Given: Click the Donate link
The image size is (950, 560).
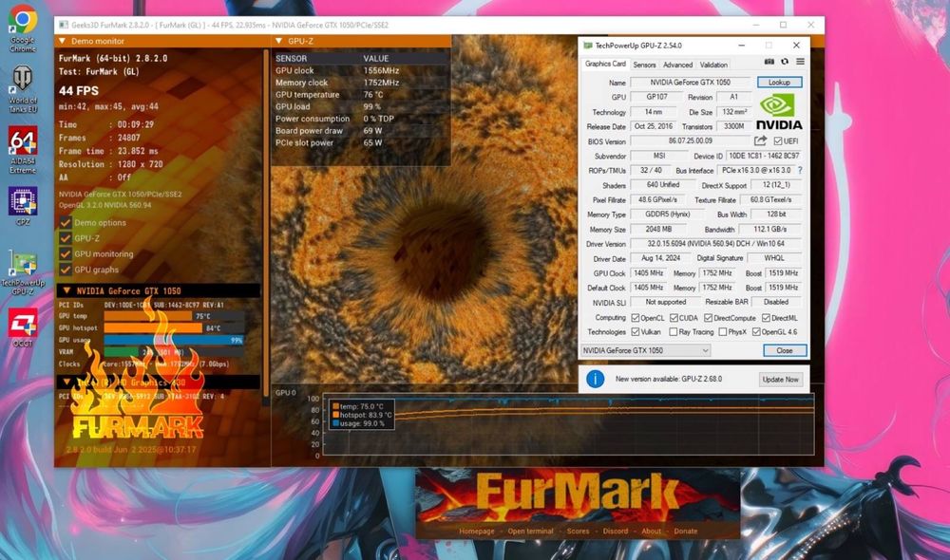Looking at the screenshot, I should pos(686,531).
